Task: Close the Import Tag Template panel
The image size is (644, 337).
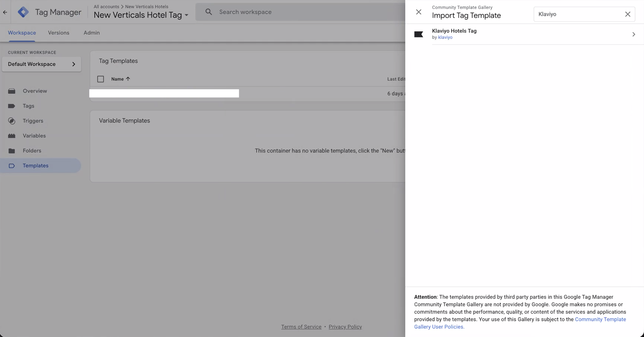Action: [x=419, y=12]
